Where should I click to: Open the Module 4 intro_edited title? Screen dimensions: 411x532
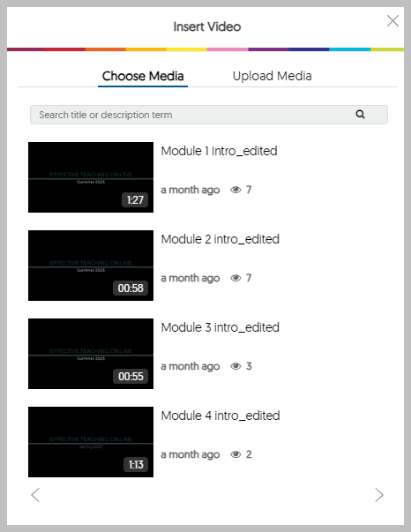[220, 416]
